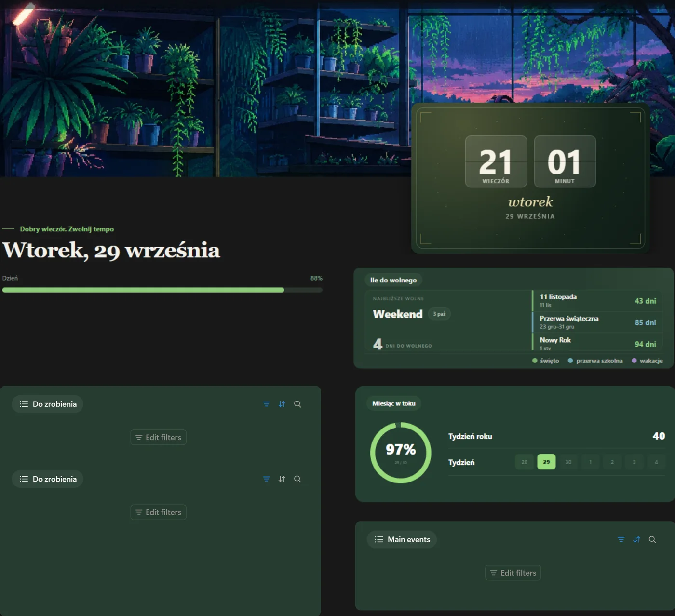Viewport: 675px width, 616px height.
Task: Click the "Miesiąc w toku" widget label
Action: (x=394, y=403)
